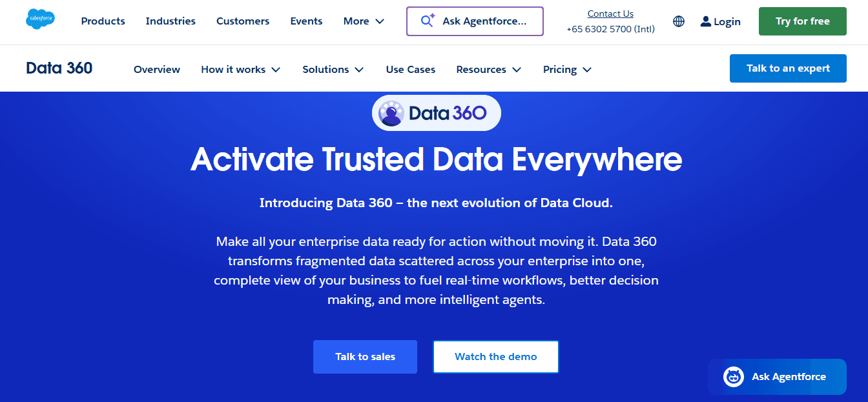Click the Agentforce robot face in bottom-right widget
The width and height of the screenshot is (868, 402).
click(734, 376)
